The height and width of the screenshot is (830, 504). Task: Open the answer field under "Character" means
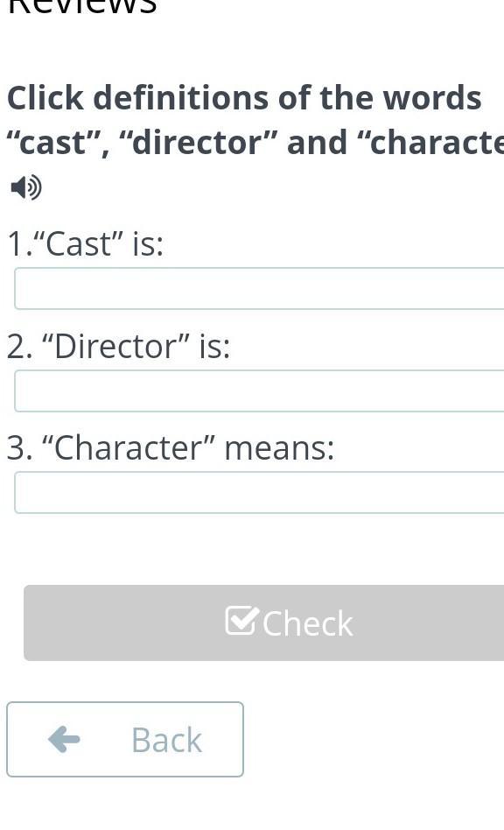point(259,493)
